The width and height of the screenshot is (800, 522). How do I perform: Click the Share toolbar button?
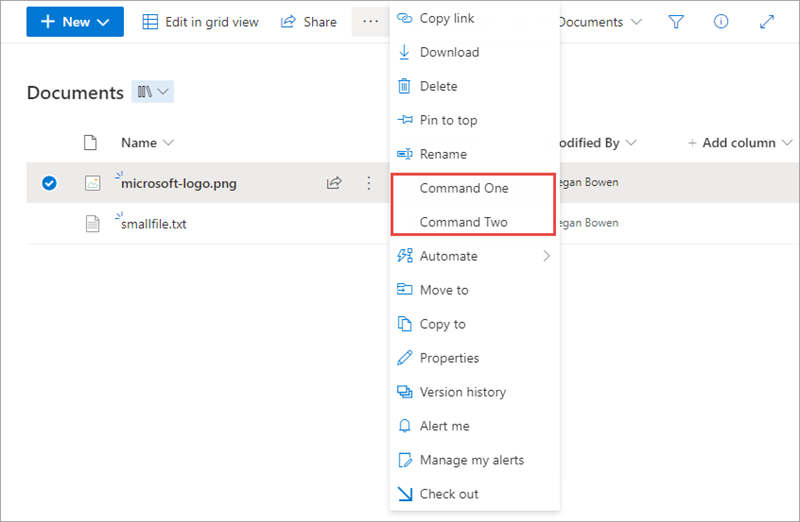point(309,22)
